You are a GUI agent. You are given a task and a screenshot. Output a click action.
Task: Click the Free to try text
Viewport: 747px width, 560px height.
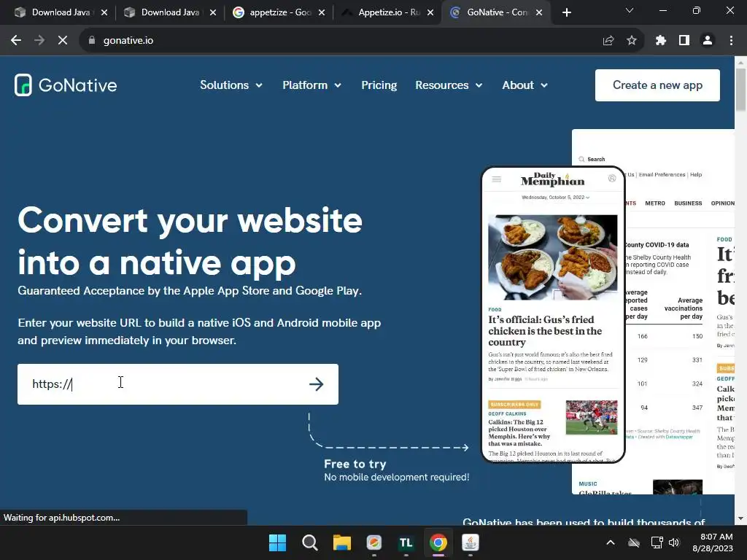click(355, 464)
